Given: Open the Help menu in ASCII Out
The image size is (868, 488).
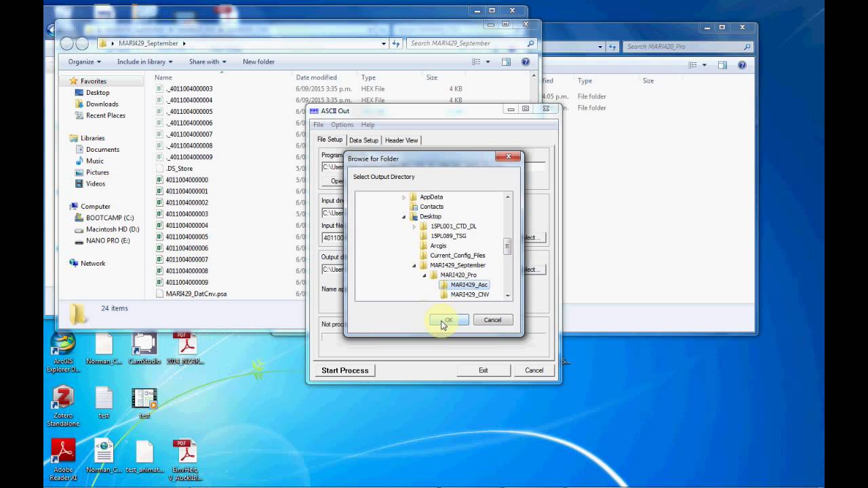Looking at the screenshot, I should (x=368, y=125).
